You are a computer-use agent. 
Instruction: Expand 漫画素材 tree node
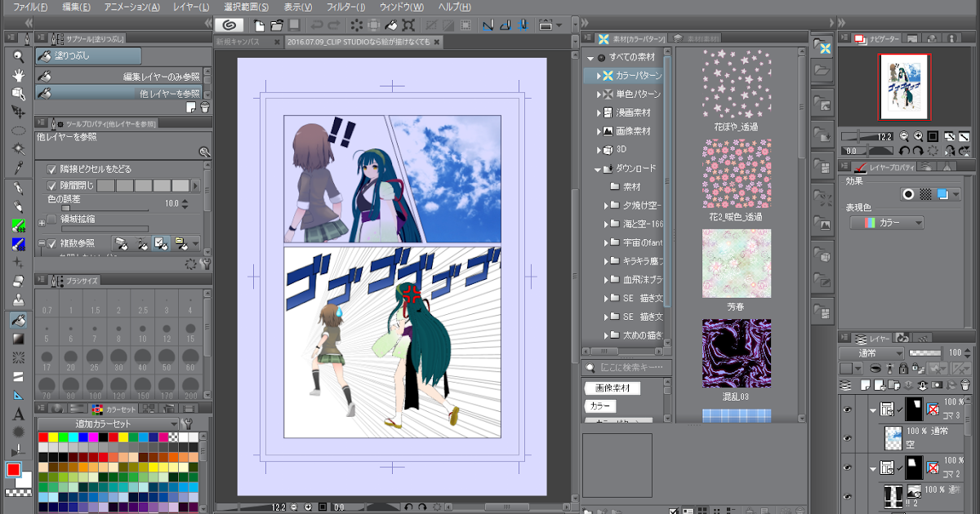click(x=599, y=113)
